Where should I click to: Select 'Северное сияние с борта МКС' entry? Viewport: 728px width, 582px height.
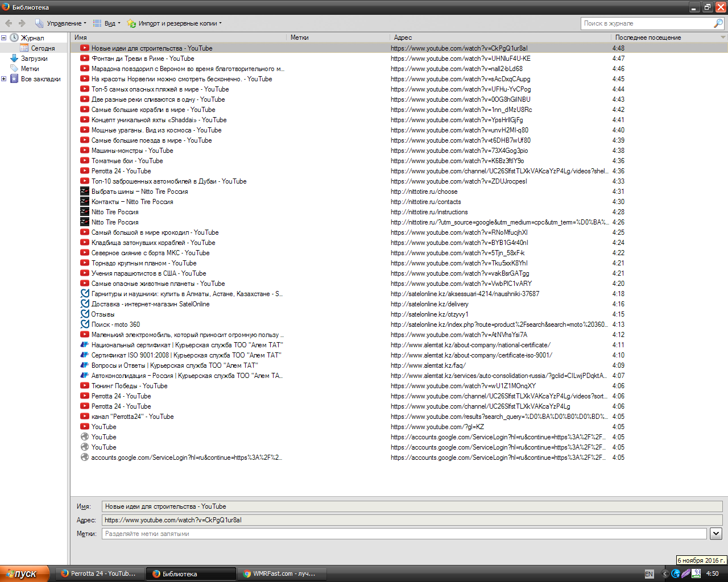point(399,252)
